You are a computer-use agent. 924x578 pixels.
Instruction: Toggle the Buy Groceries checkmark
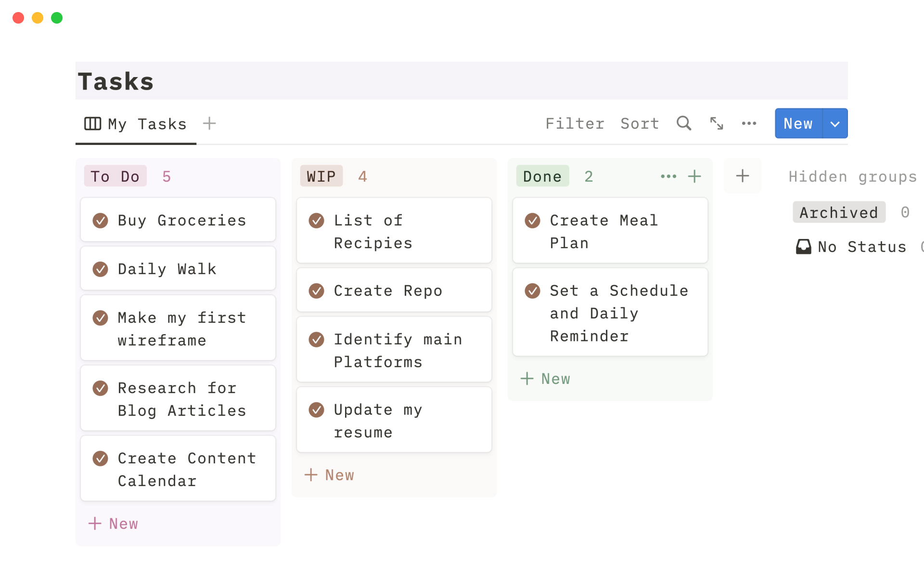pyautogui.click(x=100, y=221)
